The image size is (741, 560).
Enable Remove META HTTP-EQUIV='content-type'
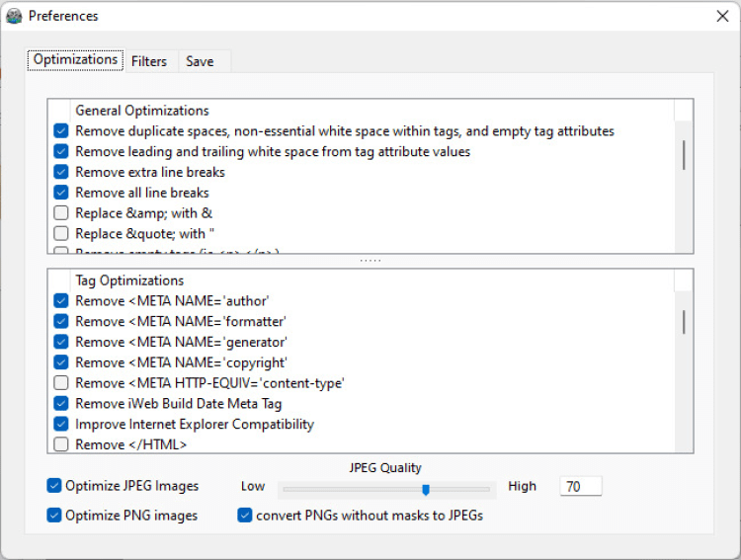point(61,383)
